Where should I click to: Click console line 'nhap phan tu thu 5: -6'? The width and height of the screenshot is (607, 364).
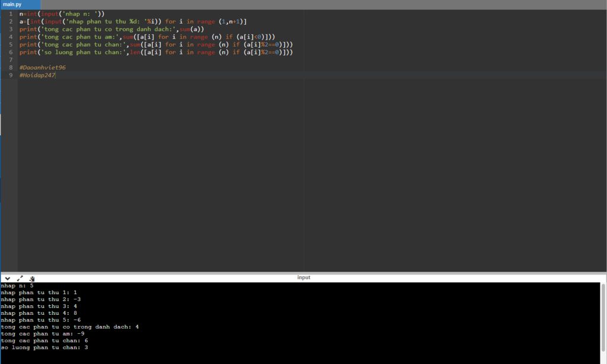tap(41, 320)
